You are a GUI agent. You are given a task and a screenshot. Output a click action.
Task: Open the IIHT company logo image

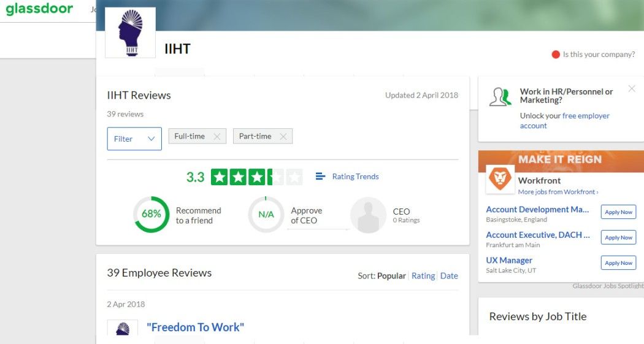pos(131,32)
